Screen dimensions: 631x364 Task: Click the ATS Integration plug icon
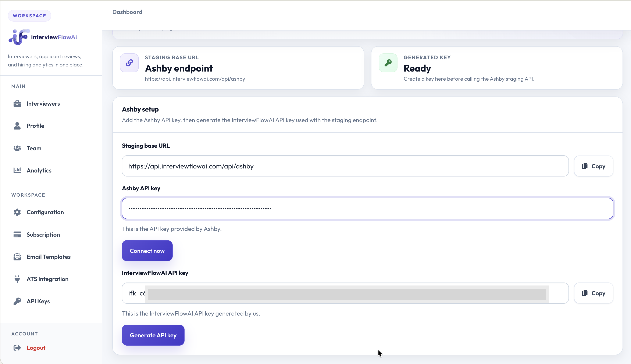[x=17, y=279]
